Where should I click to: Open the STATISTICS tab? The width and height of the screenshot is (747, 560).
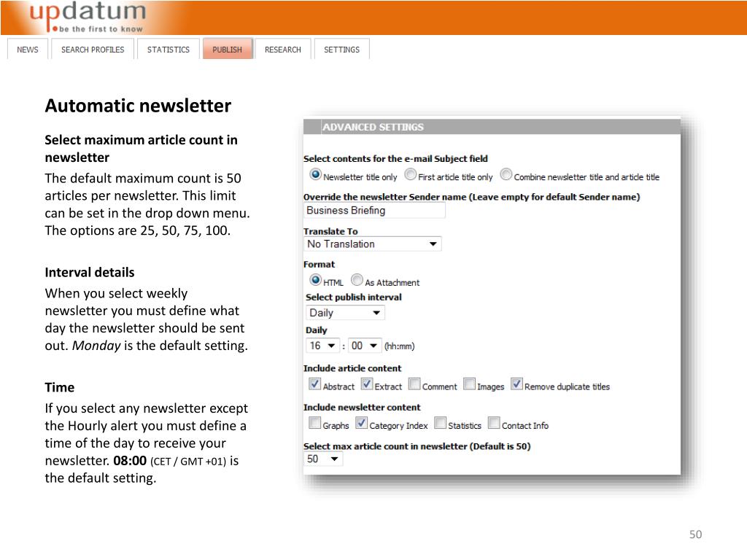click(x=169, y=49)
